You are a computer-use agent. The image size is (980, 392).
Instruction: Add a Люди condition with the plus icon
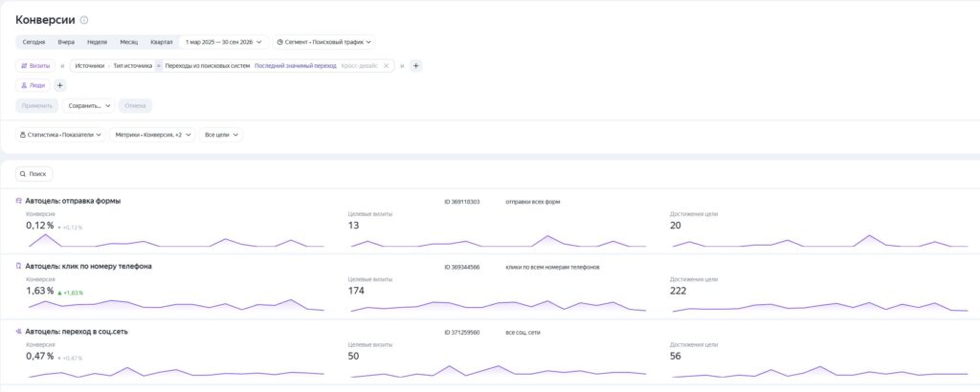(x=60, y=85)
